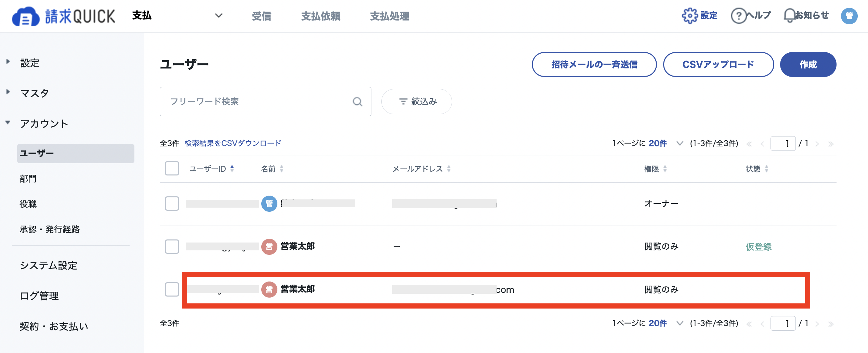Screen dimensions: 868x353
Task: Open the 設定 gear icon in header
Action: tap(689, 16)
